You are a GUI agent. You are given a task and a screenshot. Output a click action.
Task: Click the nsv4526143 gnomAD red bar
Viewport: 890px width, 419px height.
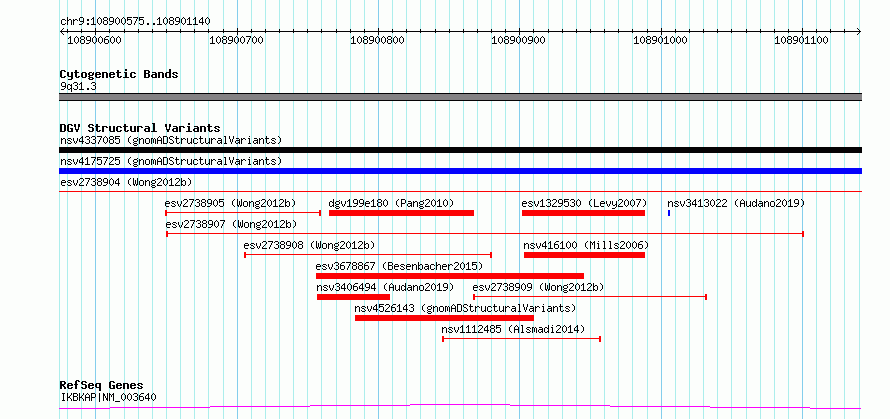tap(444, 318)
